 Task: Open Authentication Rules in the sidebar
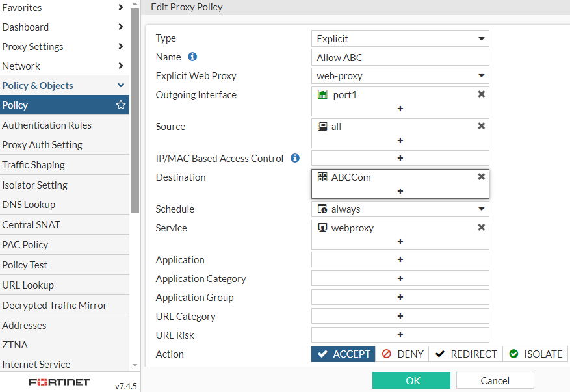tap(47, 125)
